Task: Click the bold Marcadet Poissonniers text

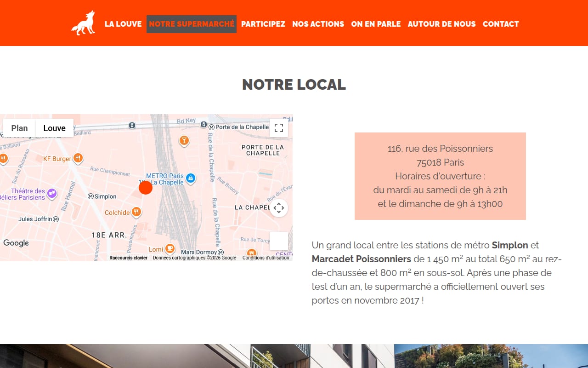Action: 362,259
